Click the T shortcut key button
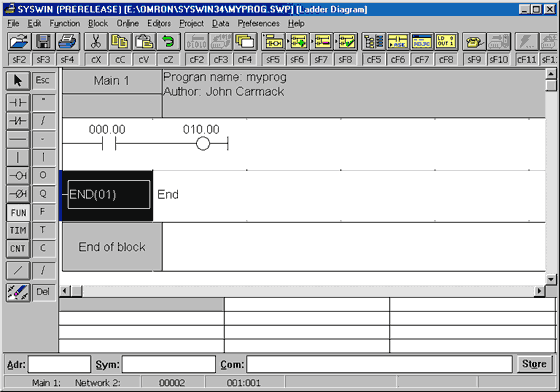Viewport: 560px width, 392px height. [43, 230]
